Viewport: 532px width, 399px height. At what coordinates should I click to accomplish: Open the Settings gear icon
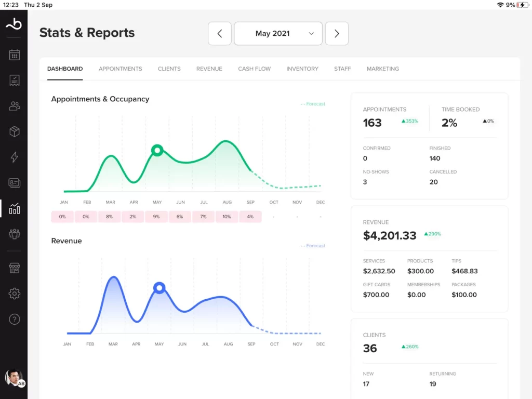tap(14, 293)
